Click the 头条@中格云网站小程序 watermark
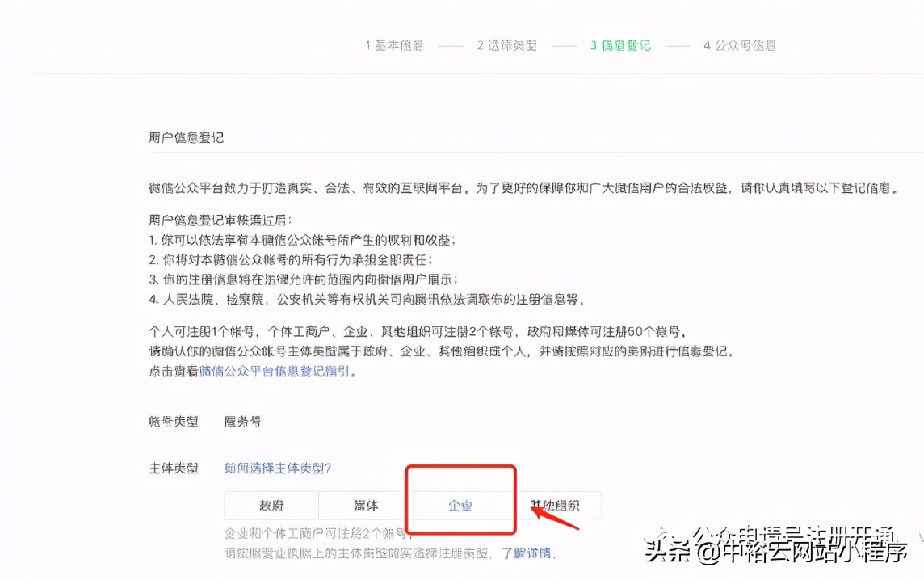Image resolution: width=924 pixels, height=580 pixels. (x=776, y=551)
